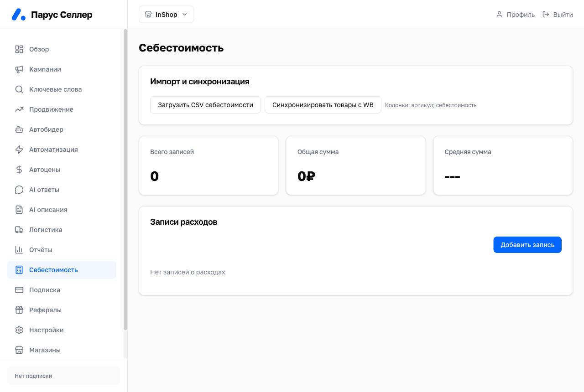This screenshot has width=584, height=392.
Task: Click the 0₽ total value
Action: click(x=306, y=176)
